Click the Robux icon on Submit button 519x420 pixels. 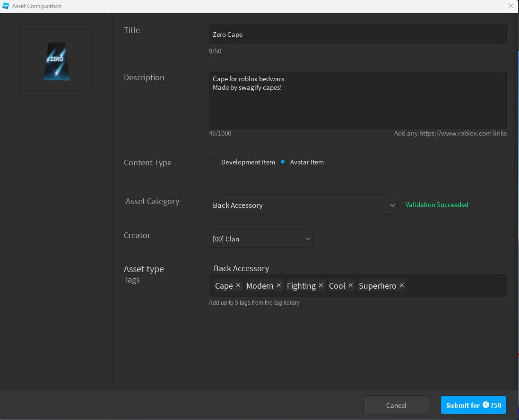tap(486, 405)
